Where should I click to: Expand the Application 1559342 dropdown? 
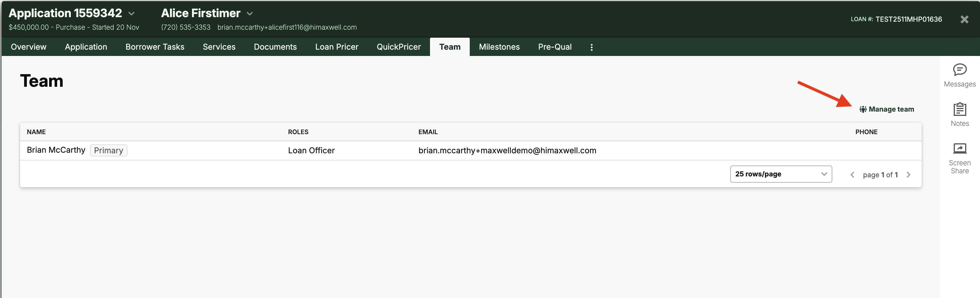(x=132, y=14)
